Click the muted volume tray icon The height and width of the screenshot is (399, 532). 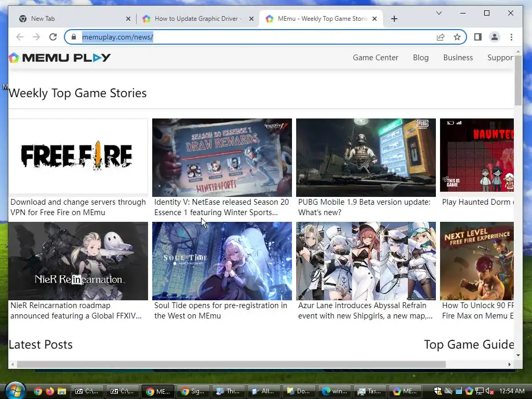click(489, 391)
